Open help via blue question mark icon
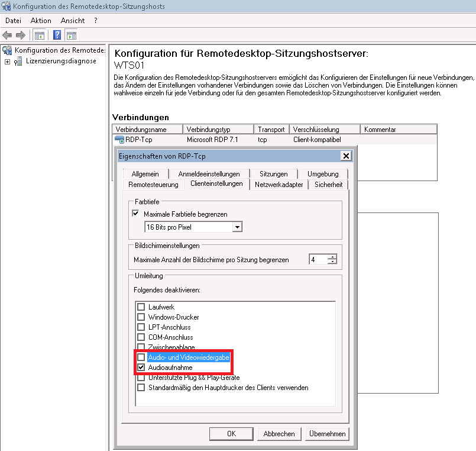The height and width of the screenshot is (451, 476). click(x=57, y=35)
